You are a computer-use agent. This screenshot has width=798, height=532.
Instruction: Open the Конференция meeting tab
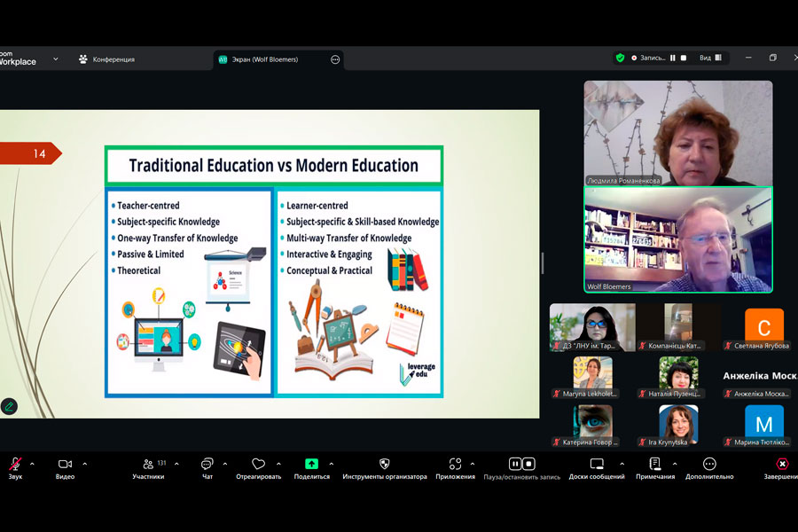click(x=107, y=59)
